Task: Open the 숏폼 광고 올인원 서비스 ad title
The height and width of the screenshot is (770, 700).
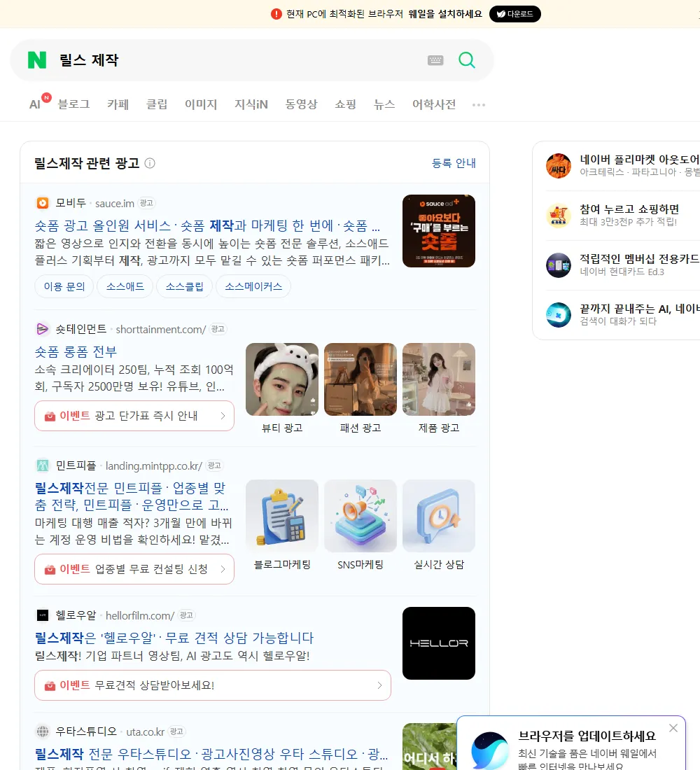Action: tap(207, 225)
